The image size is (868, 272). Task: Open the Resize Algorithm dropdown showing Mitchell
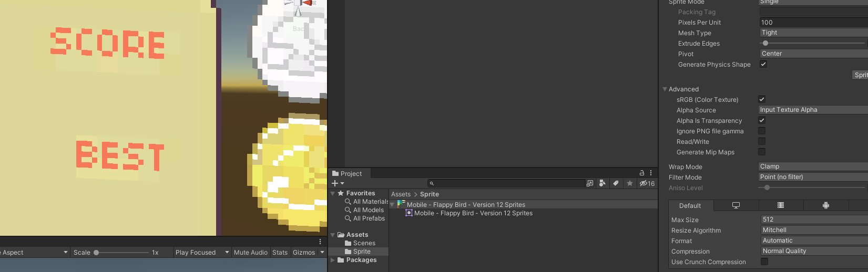coord(814,230)
